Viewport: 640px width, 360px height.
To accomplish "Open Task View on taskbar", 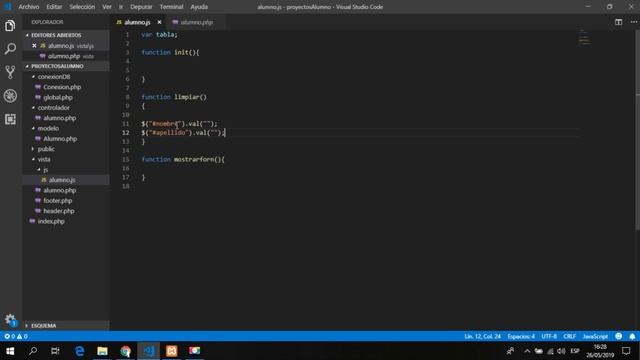I will (x=56, y=351).
